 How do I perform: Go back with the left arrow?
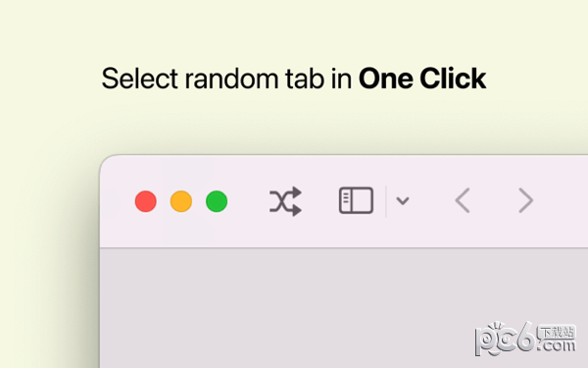463,201
